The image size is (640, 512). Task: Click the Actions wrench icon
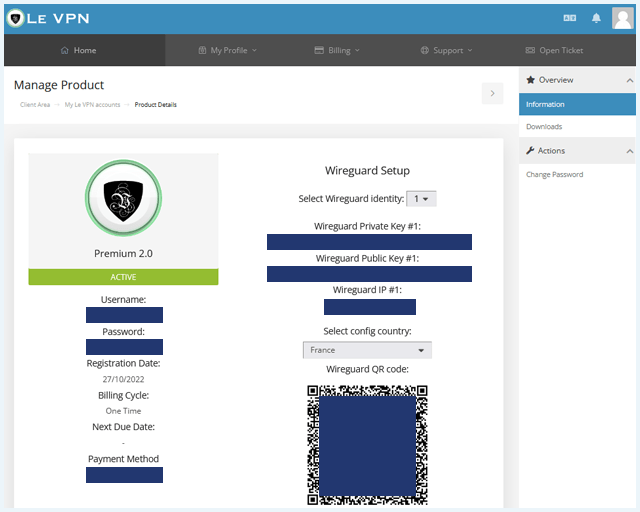coord(530,150)
